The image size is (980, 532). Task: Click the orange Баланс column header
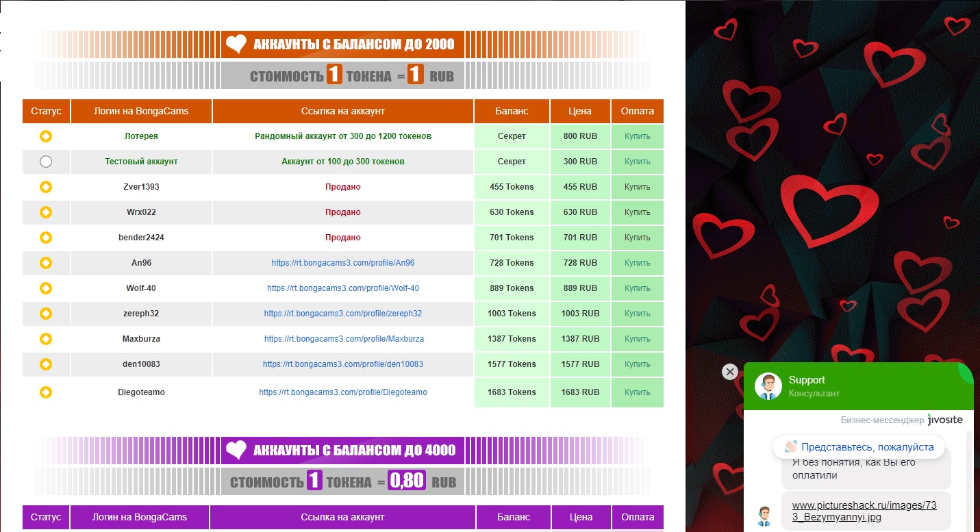(512, 112)
